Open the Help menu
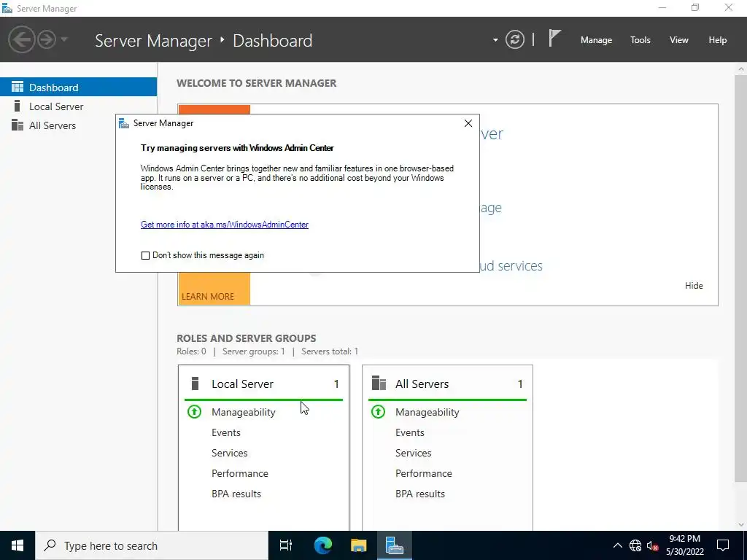This screenshot has width=747, height=560. (718, 40)
